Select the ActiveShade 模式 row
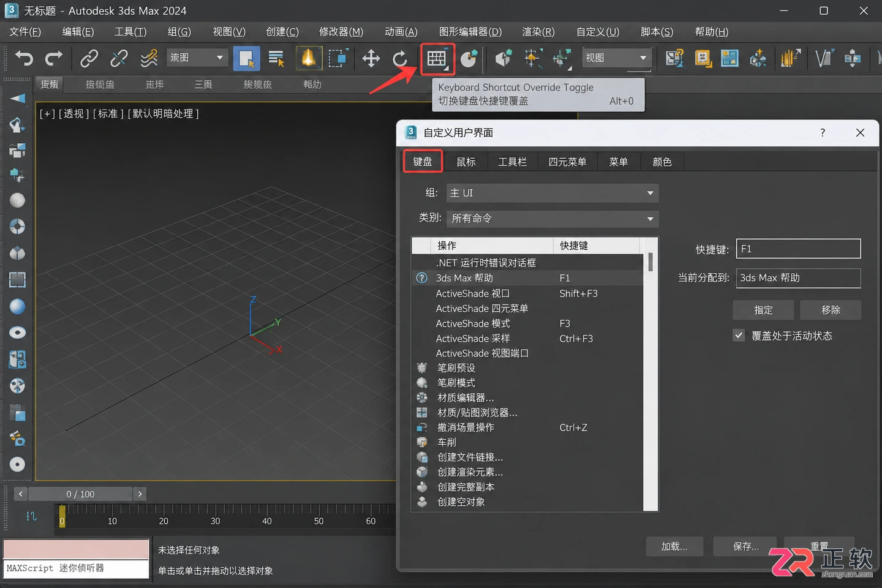882x588 pixels. [527, 323]
